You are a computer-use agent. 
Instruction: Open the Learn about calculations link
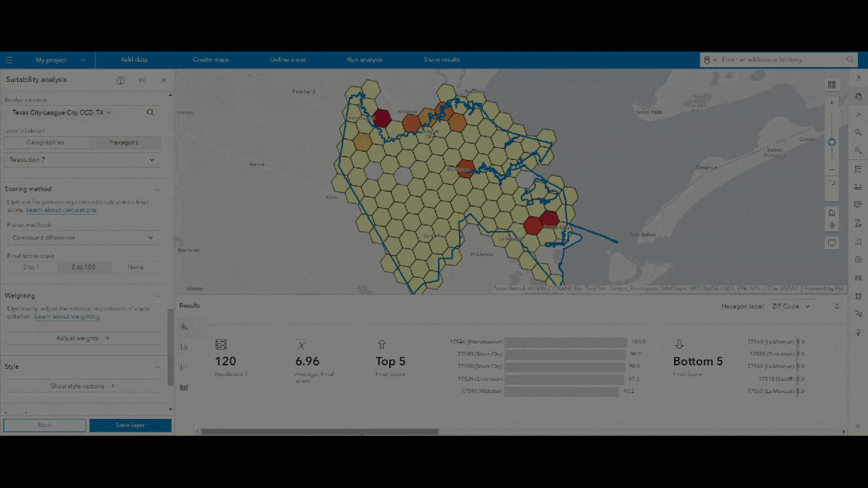(x=61, y=209)
